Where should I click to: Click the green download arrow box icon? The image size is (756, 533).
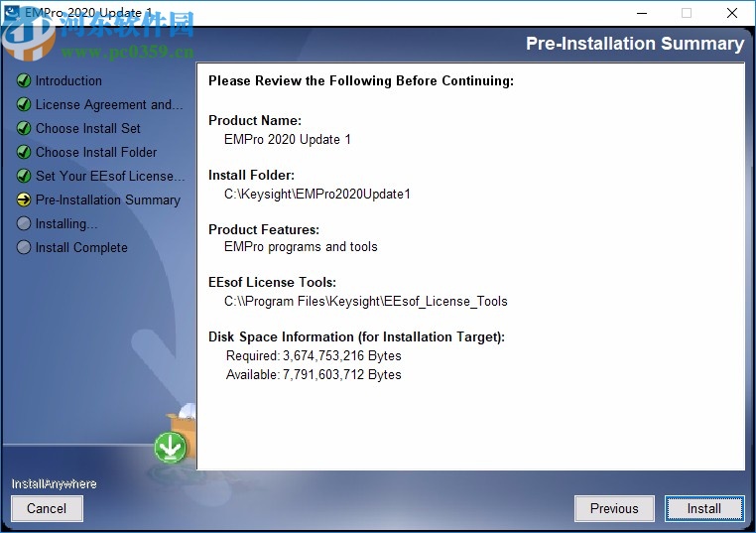pos(171,447)
